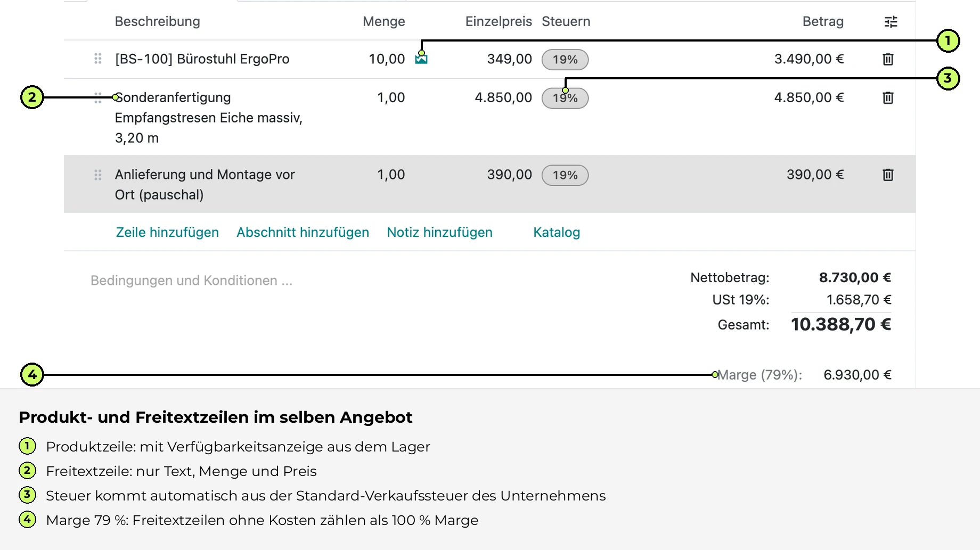The width and height of the screenshot is (980, 550).
Task: Select the Anlieferung und Montage description
Action: click(205, 185)
